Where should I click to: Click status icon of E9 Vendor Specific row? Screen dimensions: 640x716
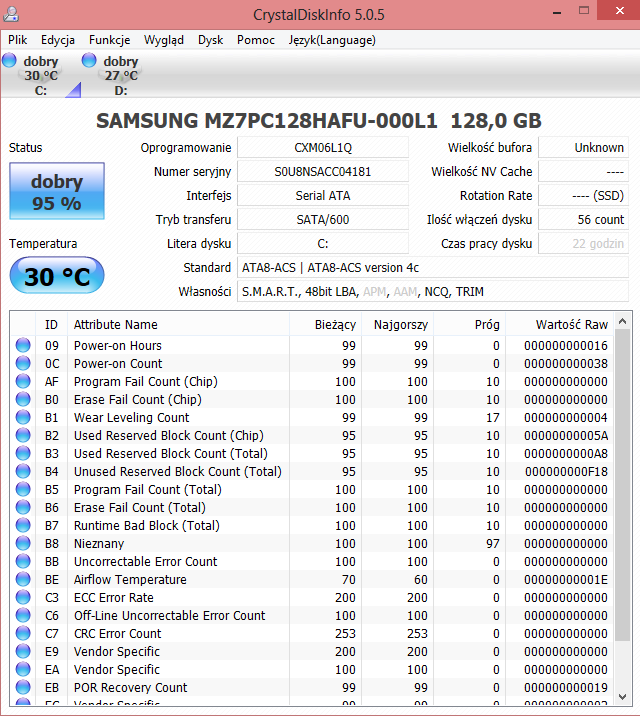[x=23, y=652]
